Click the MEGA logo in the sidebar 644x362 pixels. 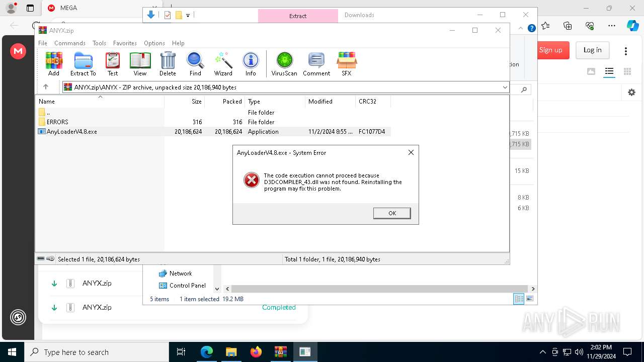click(x=18, y=51)
